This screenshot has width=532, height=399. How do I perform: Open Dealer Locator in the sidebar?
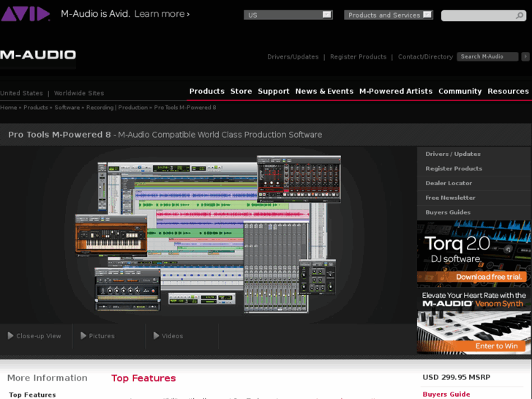449,183
